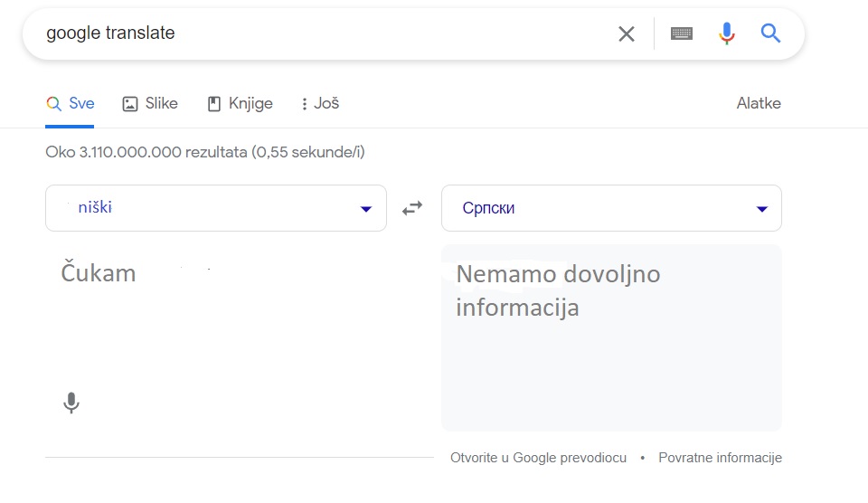The image size is (868, 503).
Task: Click the Oko 3.110.000.000 rezultata text
Action: (205, 152)
